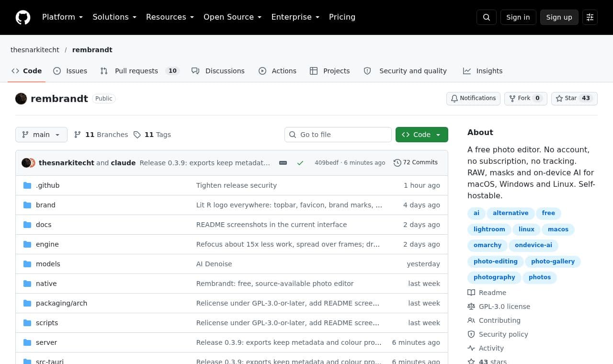Click the rembrandt repository avatar
This screenshot has height=364, width=613.
(21, 99)
